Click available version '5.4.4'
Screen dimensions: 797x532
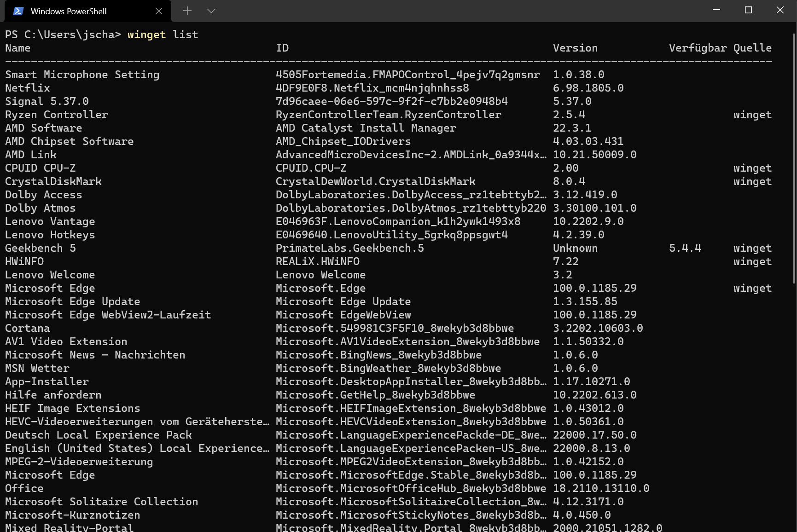pyautogui.click(x=685, y=248)
